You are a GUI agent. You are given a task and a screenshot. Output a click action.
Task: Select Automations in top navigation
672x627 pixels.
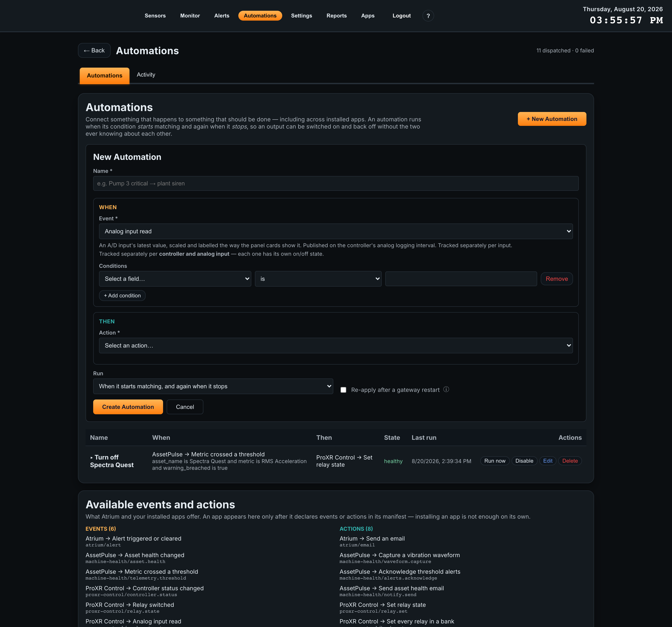[x=260, y=15]
